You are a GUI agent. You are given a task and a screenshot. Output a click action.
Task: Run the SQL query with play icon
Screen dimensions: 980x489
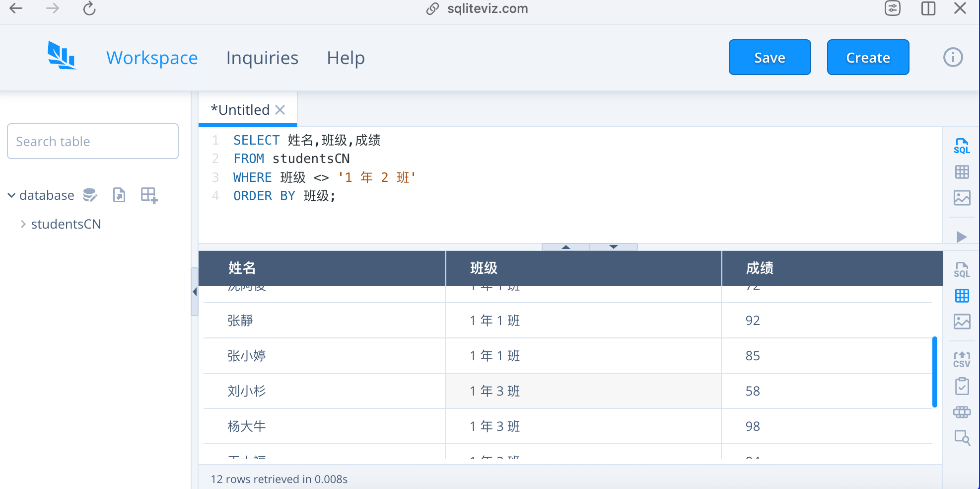(962, 237)
